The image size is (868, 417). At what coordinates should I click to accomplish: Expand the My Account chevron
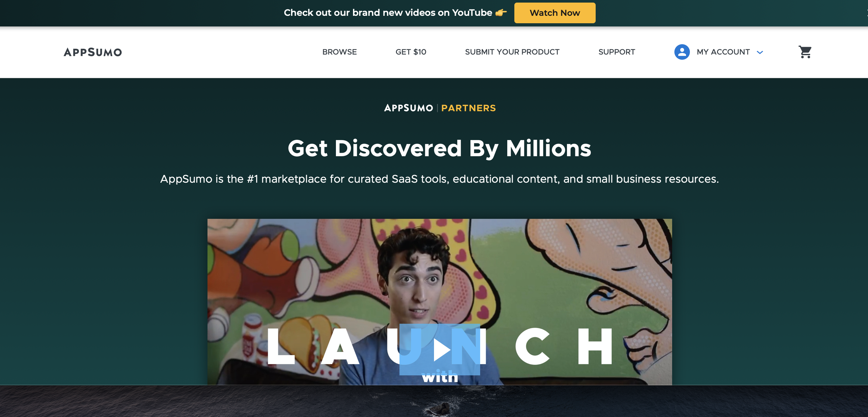pos(760,52)
